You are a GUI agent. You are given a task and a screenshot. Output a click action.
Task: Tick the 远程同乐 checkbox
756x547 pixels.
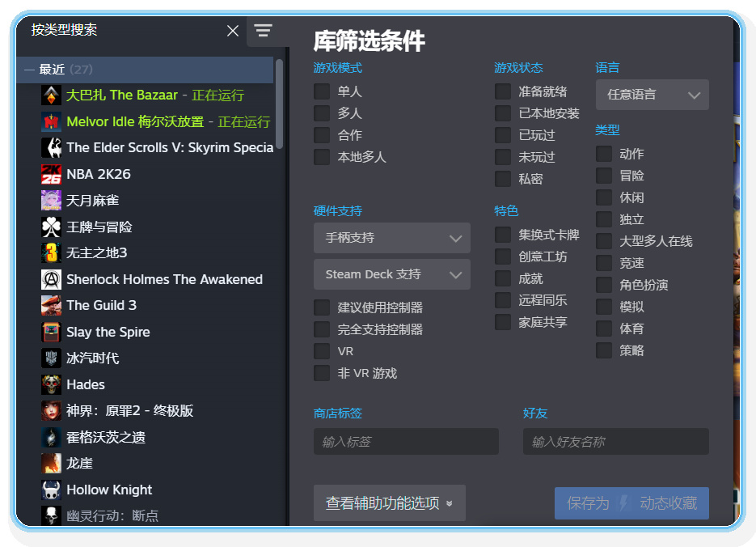coord(503,300)
